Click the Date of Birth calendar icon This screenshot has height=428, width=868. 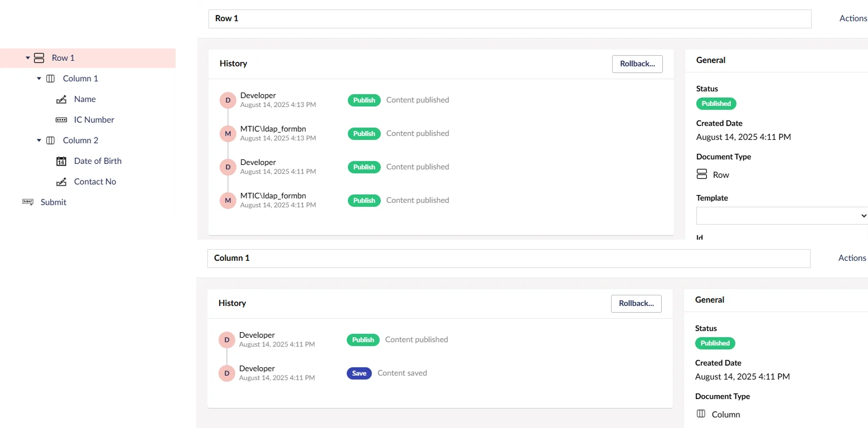coord(61,161)
